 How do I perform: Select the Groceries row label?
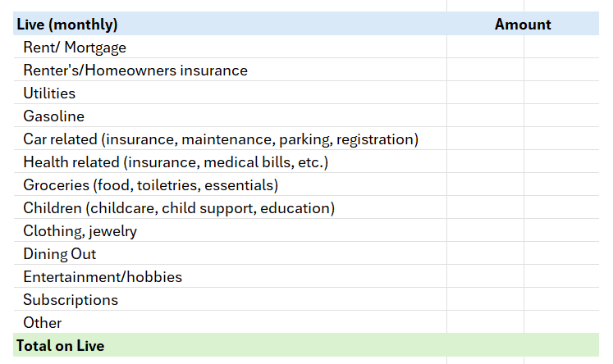point(150,185)
